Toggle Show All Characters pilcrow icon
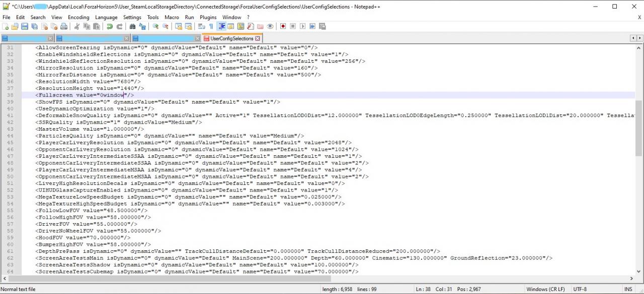644x294 pixels. pyautogui.click(x=211, y=27)
